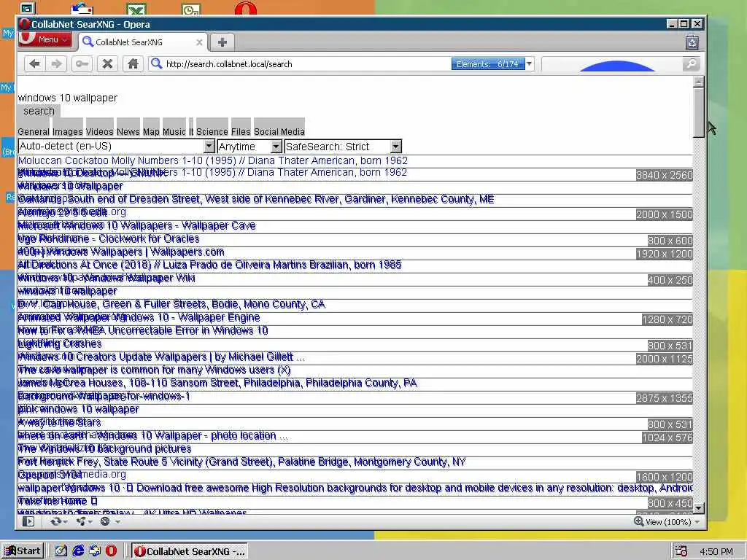Click the page scrollbar down arrow

pos(698,508)
